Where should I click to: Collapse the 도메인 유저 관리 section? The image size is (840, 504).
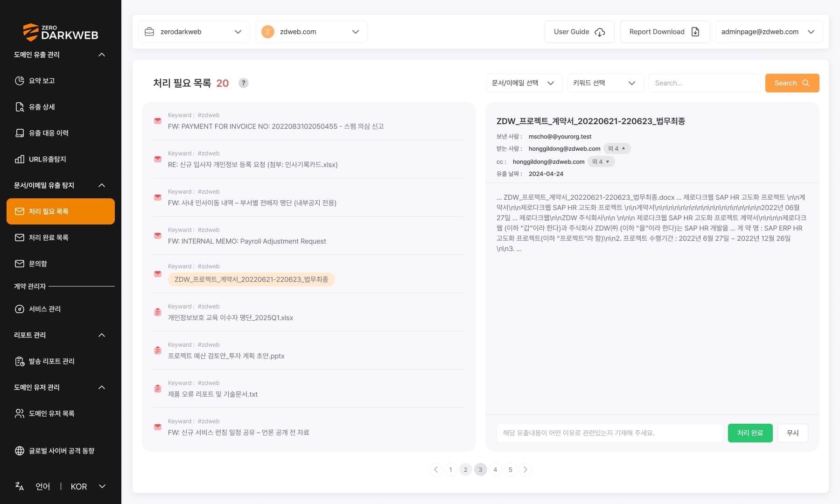(x=102, y=387)
